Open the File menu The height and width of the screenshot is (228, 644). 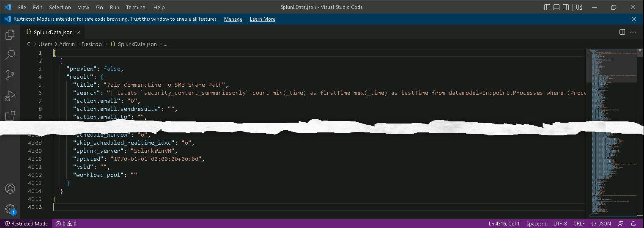(x=22, y=7)
